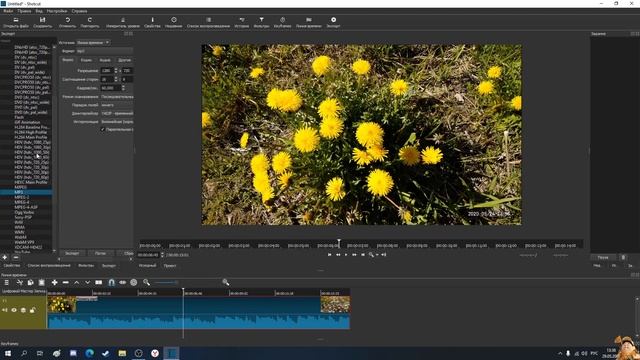This screenshot has height=360, width=640.
Task: Click the player Play button
Action: point(346,255)
